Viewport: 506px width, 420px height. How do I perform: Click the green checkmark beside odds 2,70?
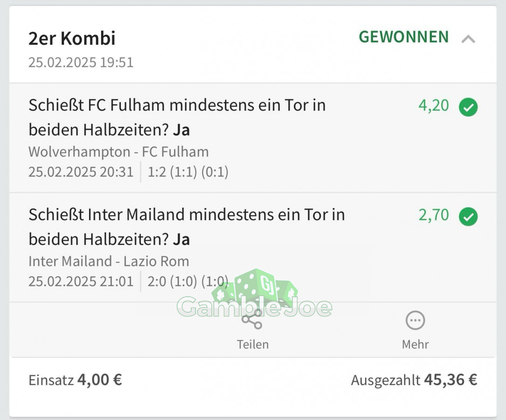pyautogui.click(x=468, y=216)
